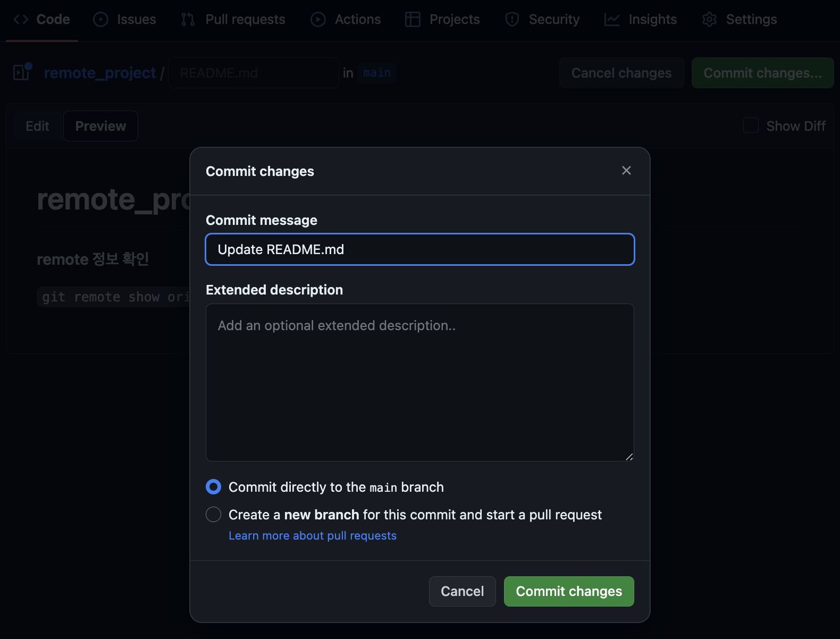
Task: Select Create a new branch option
Action: [x=213, y=514]
